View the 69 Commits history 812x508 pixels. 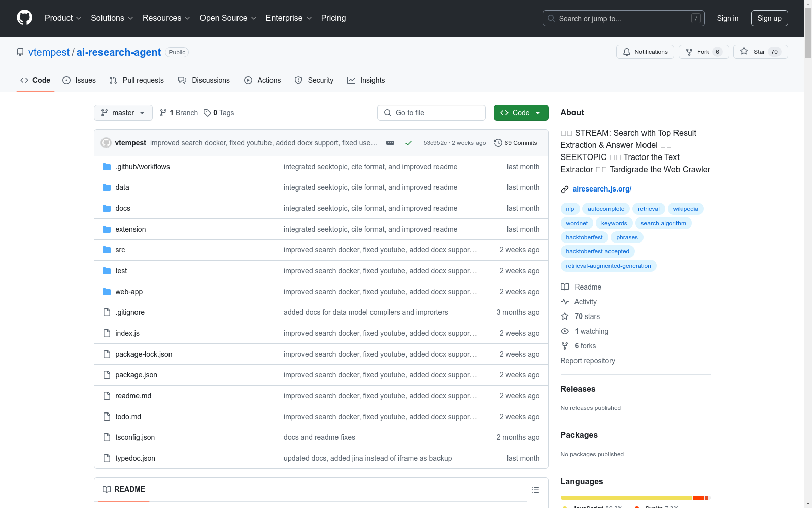pyautogui.click(x=516, y=143)
